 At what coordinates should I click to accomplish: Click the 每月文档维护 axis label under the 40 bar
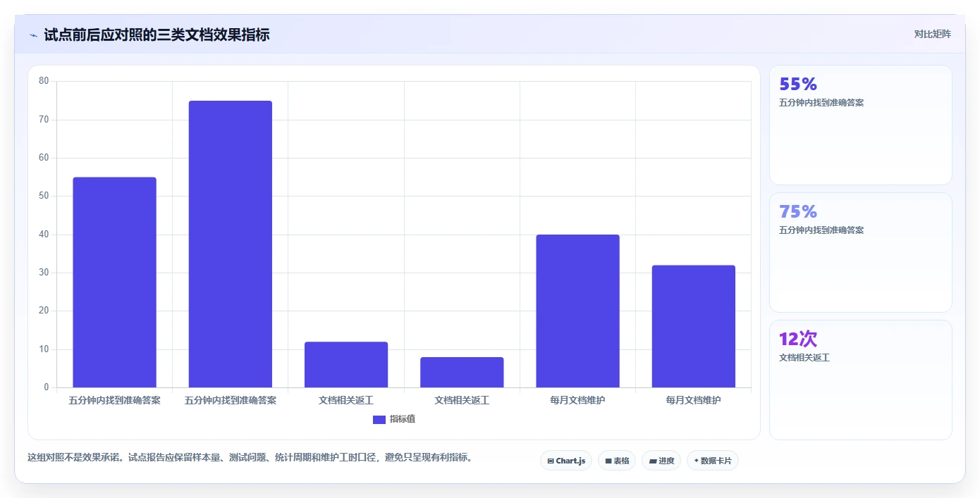pyautogui.click(x=577, y=400)
